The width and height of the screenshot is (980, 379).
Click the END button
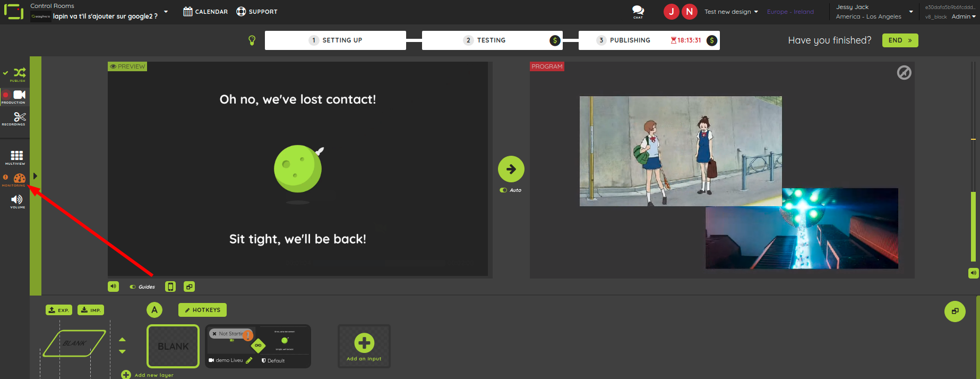click(x=900, y=40)
